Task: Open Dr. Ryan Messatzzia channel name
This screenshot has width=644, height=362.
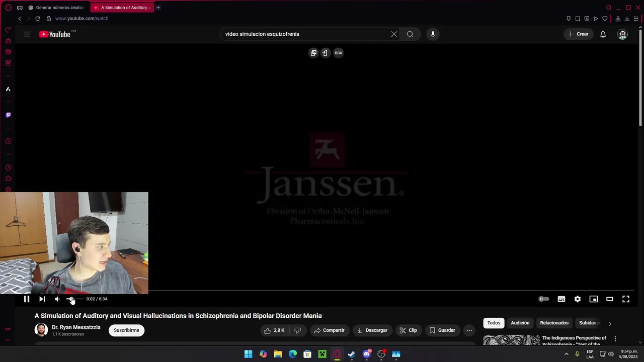Action: pyautogui.click(x=76, y=327)
